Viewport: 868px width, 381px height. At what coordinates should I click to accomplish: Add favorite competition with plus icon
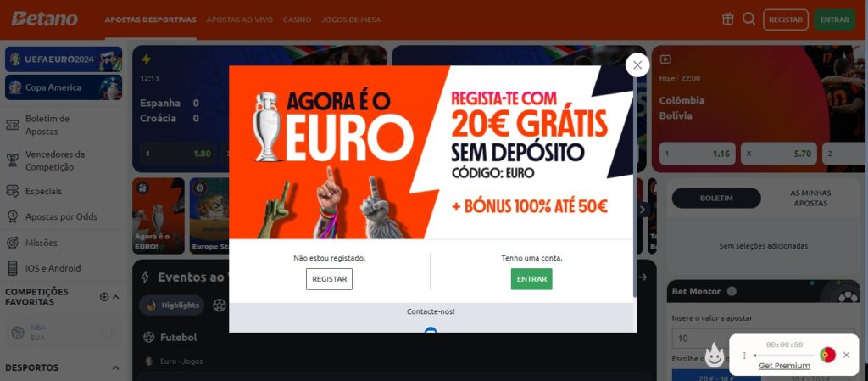(104, 297)
